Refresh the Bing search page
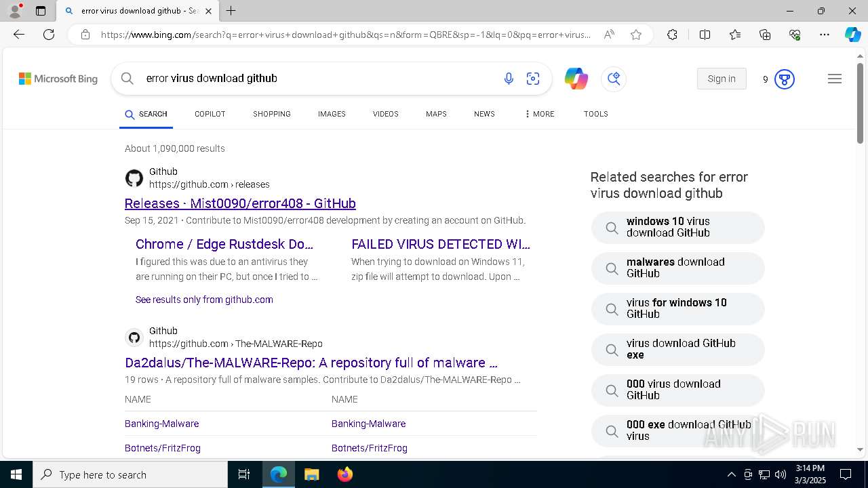This screenshot has height=488, width=868. (x=49, y=35)
